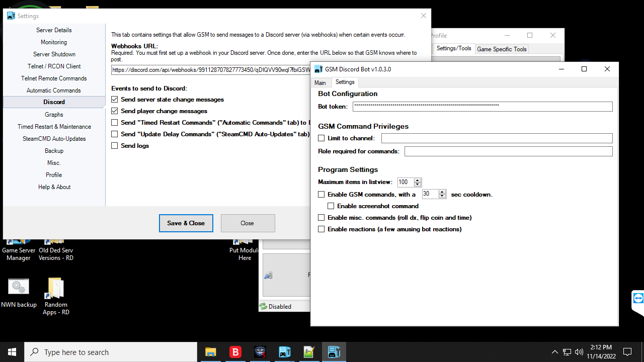The image size is (644, 362).
Task: Uncheck Send player change messages
Action: point(115,111)
